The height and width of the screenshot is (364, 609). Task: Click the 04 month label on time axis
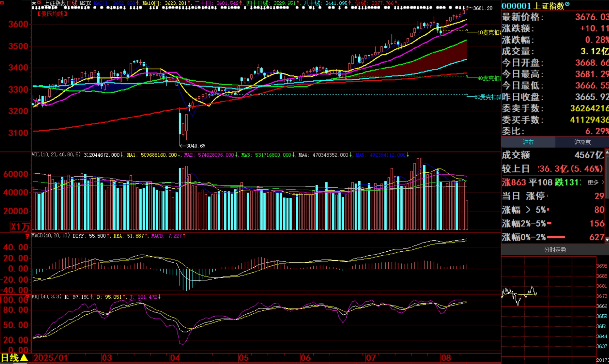click(175, 358)
